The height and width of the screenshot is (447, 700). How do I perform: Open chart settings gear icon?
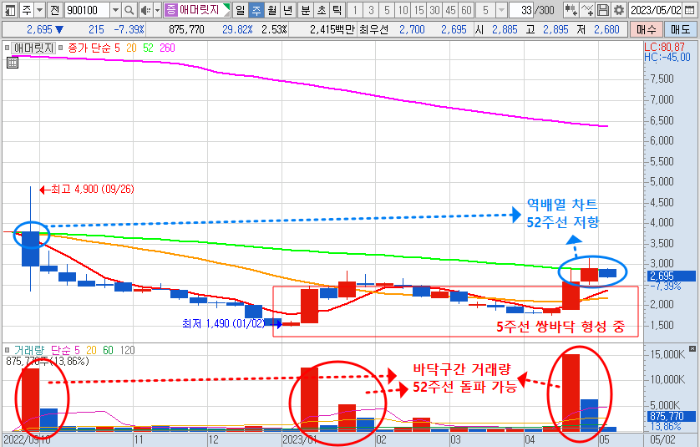pos(619,10)
